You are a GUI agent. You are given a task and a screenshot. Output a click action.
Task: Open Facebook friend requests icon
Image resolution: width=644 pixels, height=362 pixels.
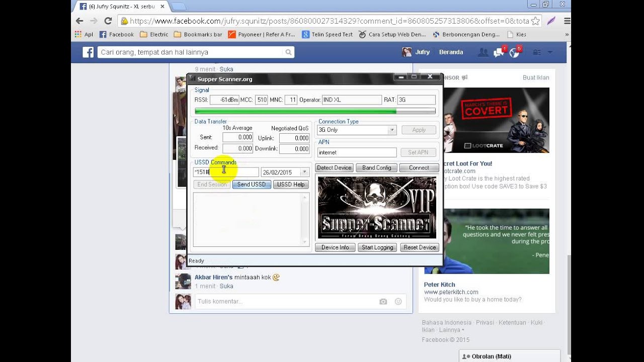[x=483, y=52]
